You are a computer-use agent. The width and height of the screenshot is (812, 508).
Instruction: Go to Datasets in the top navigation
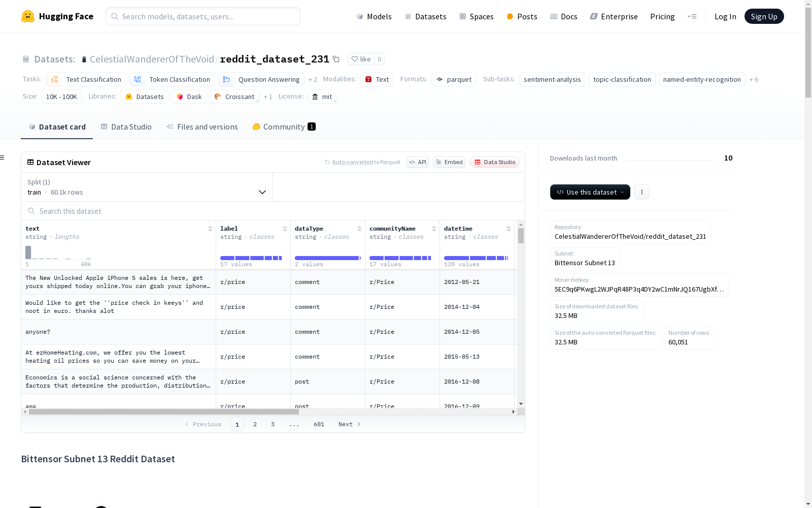click(425, 16)
